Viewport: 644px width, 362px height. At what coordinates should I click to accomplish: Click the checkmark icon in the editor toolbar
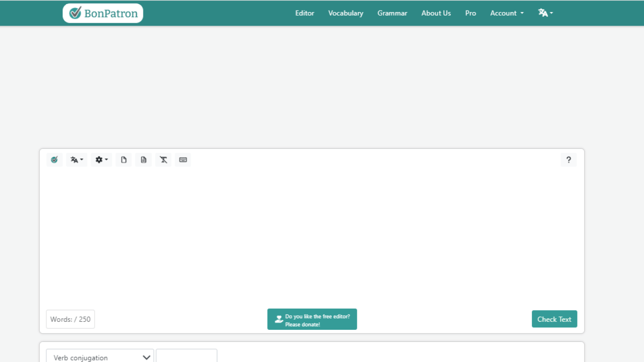pyautogui.click(x=54, y=160)
